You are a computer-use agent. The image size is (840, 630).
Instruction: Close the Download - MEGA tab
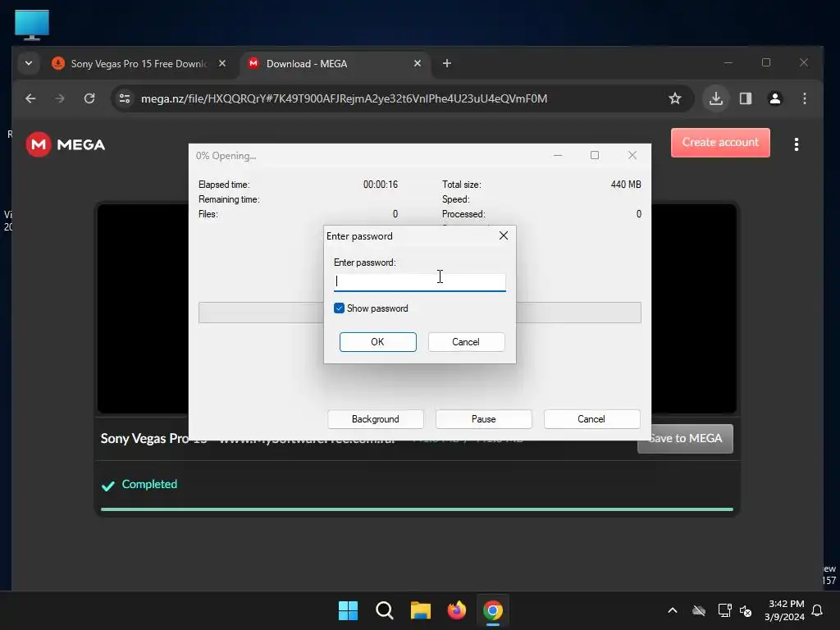tap(418, 63)
